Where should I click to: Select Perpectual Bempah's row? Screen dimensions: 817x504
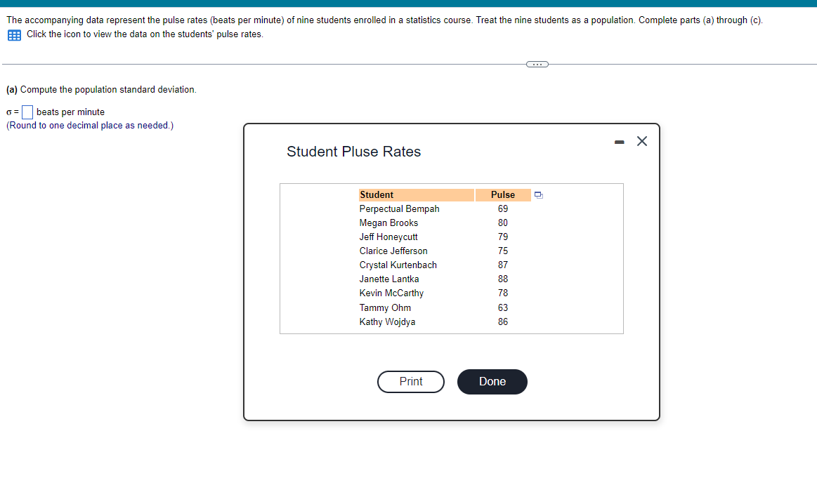pos(399,208)
